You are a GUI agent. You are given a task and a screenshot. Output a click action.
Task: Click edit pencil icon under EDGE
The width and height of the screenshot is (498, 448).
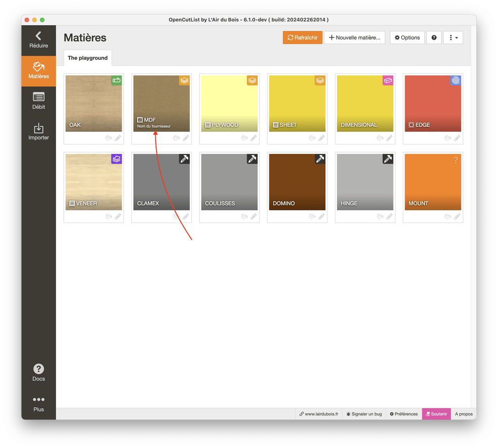457,138
